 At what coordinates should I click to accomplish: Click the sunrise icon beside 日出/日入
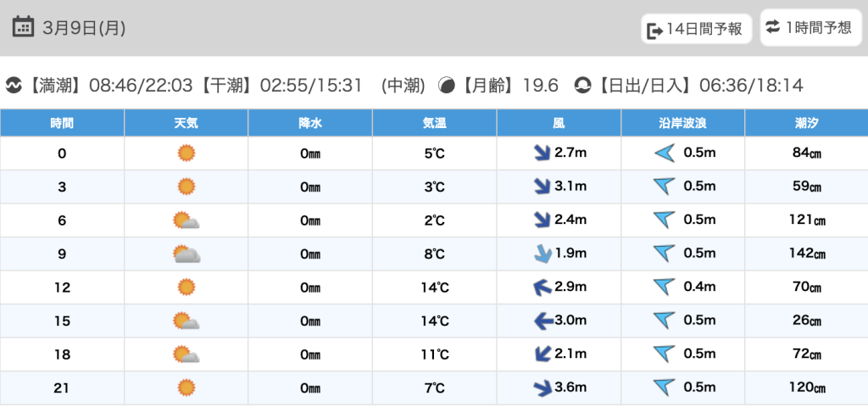[582, 86]
